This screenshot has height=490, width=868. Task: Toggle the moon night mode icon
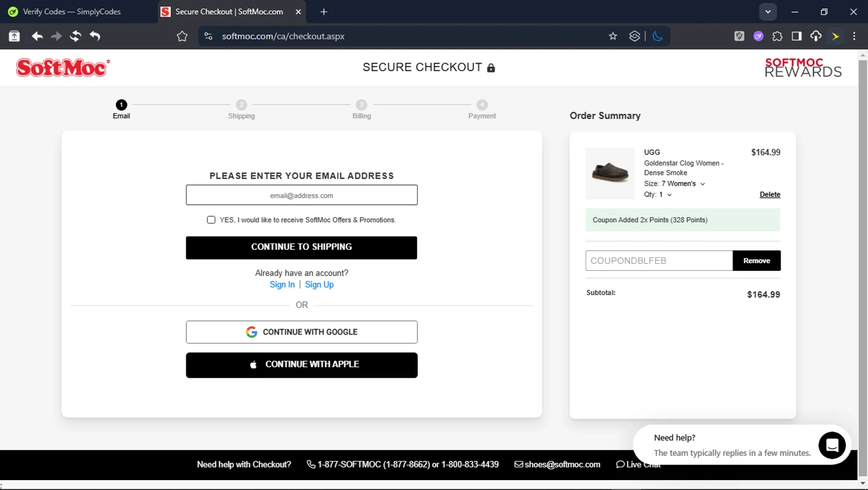coord(657,36)
